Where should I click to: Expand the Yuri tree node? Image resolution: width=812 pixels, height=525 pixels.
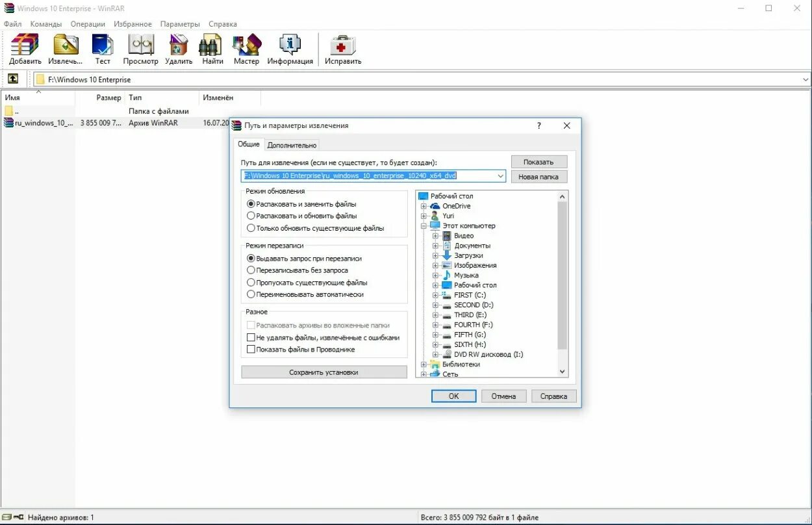tap(424, 216)
